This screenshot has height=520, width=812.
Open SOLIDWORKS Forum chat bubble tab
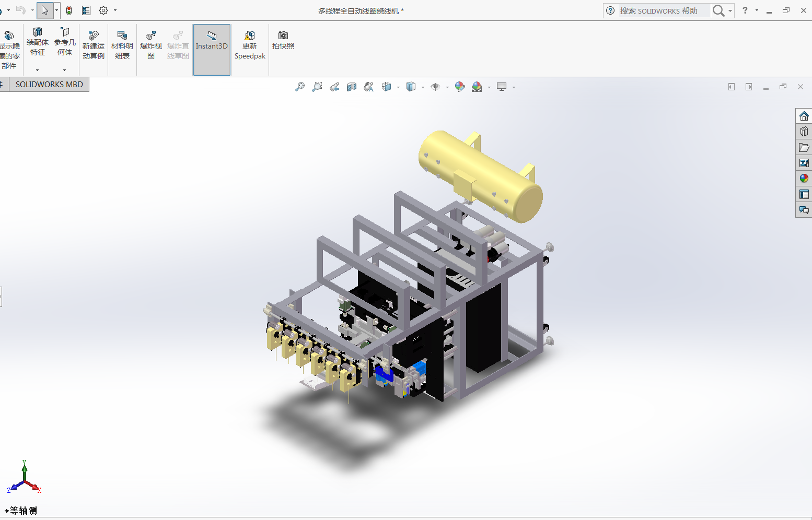tap(804, 210)
